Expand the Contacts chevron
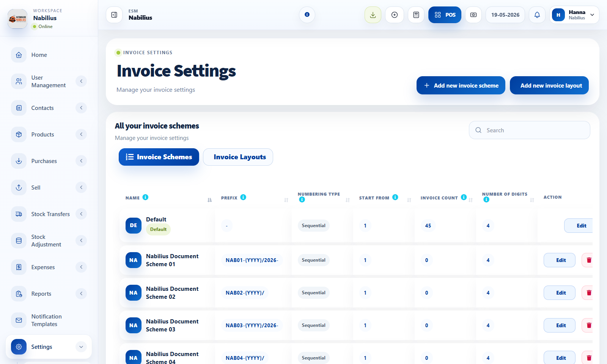This screenshot has height=364, width=607. [81, 108]
